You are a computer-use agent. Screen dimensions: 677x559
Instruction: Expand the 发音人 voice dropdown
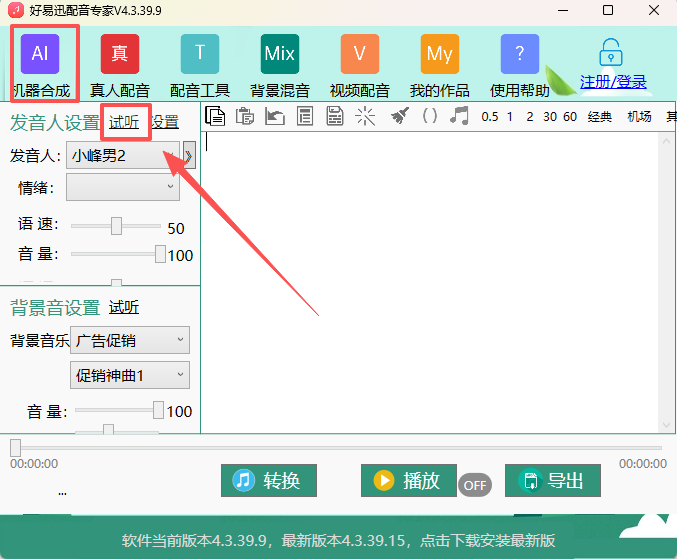click(187, 157)
